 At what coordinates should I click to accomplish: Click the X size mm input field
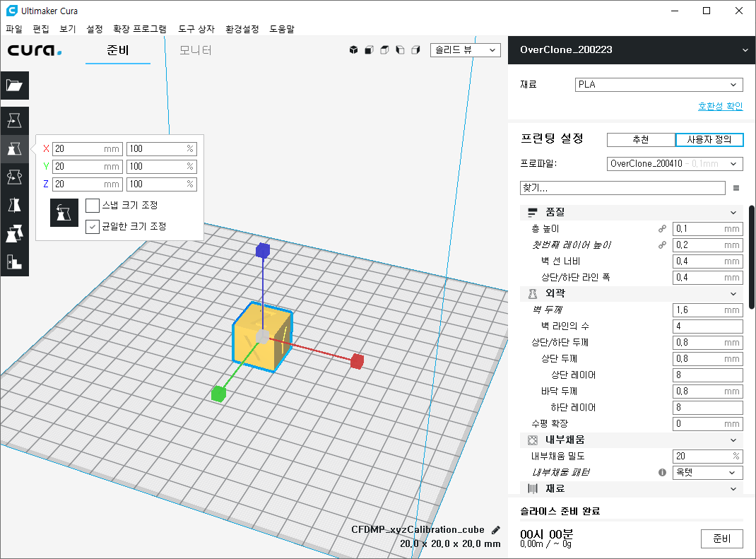coord(88,149)
